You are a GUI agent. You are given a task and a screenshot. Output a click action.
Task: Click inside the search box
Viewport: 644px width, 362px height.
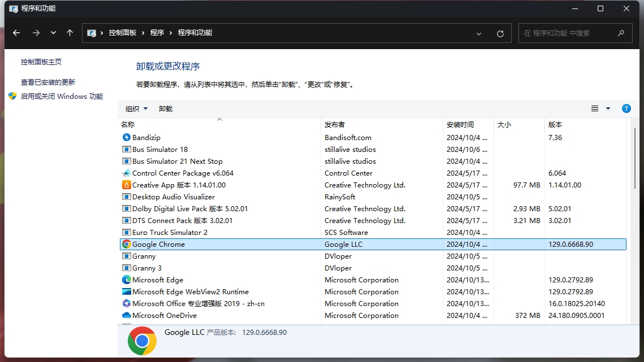click(x=565, y=33)
